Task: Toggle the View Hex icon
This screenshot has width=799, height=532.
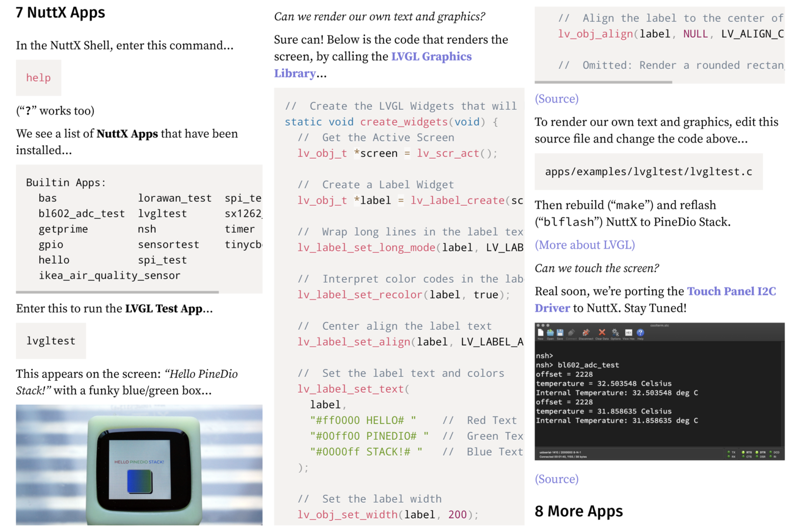Action: coord(628,332)
